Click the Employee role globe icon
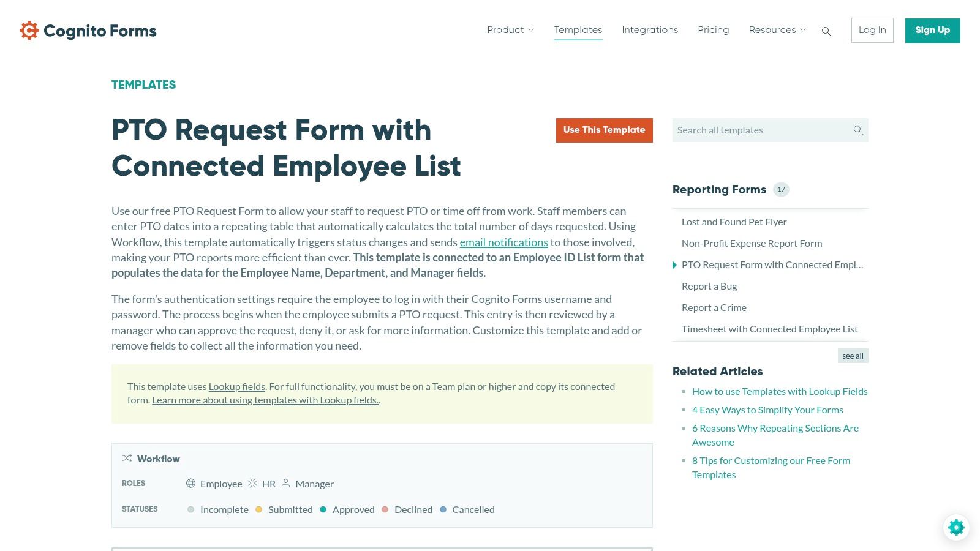 pos(190,484)
